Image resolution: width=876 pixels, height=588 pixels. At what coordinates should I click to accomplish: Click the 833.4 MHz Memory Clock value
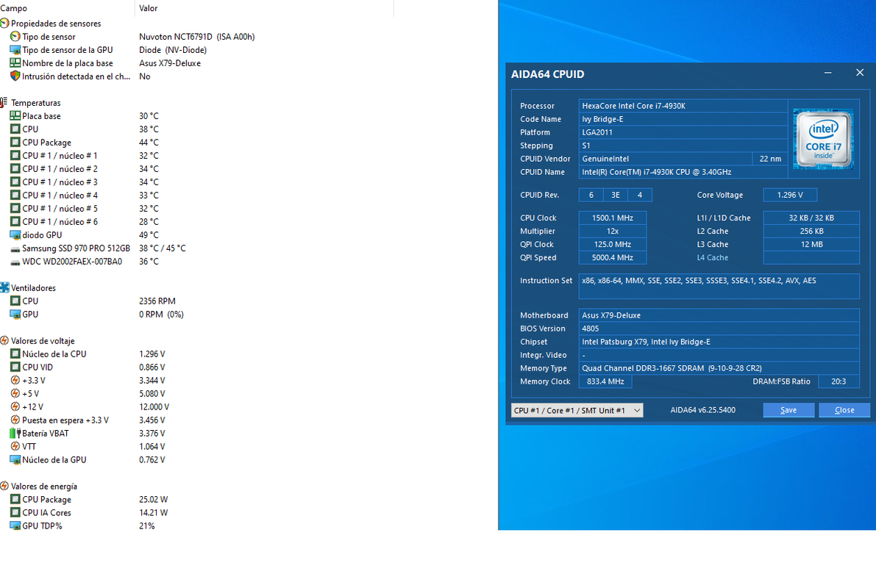(605, 381)
